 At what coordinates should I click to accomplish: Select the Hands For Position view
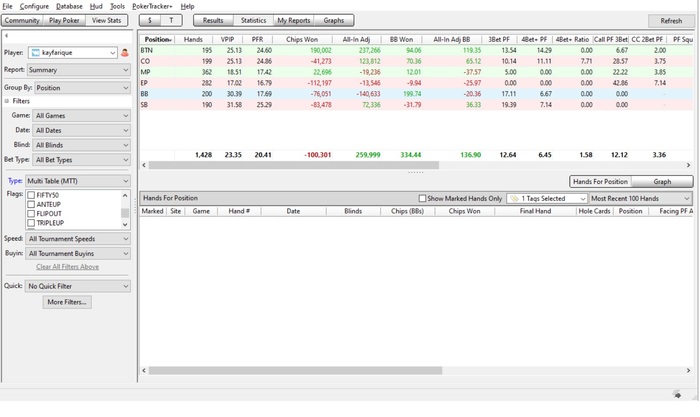(x=600, y=182)
